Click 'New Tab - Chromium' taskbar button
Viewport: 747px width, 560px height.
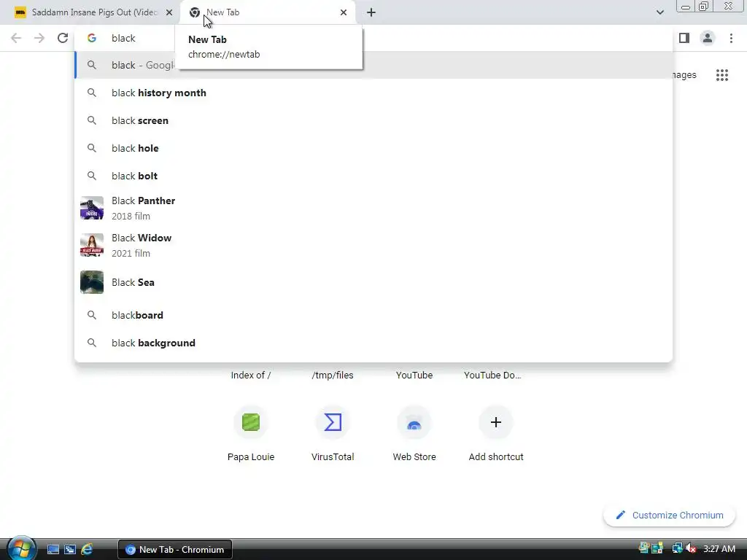[175, 550]
